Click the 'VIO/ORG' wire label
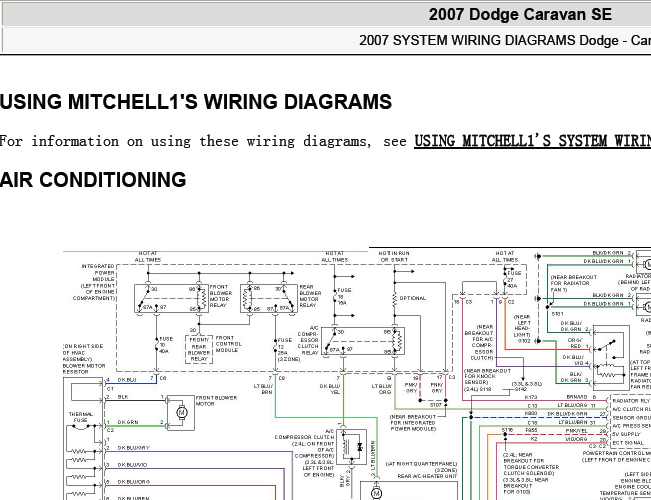 (x=576, y=439)
